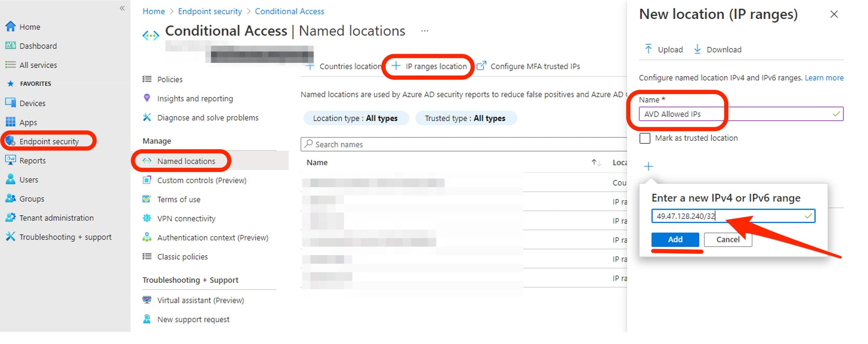Select the Devices icon

tap(11, 103)
